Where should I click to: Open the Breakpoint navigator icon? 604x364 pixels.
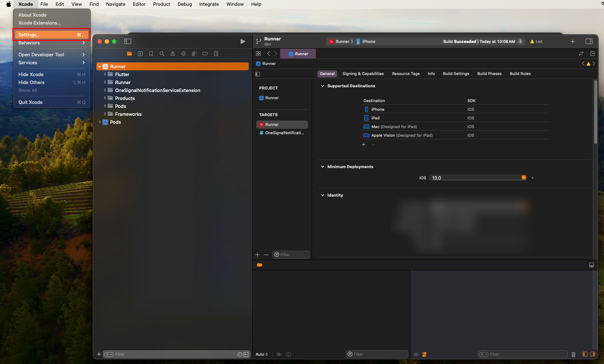[205, 53]
